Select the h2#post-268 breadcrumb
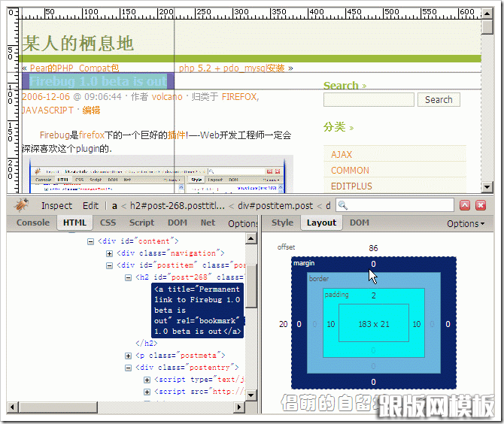Screen dimensions: 504x424 coord(177,206)
